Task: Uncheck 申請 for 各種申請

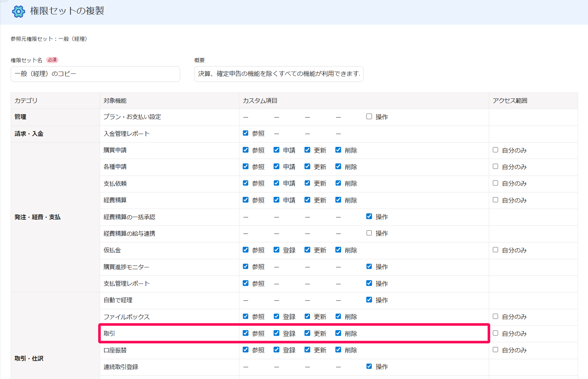Action: [x=277, y=166]
